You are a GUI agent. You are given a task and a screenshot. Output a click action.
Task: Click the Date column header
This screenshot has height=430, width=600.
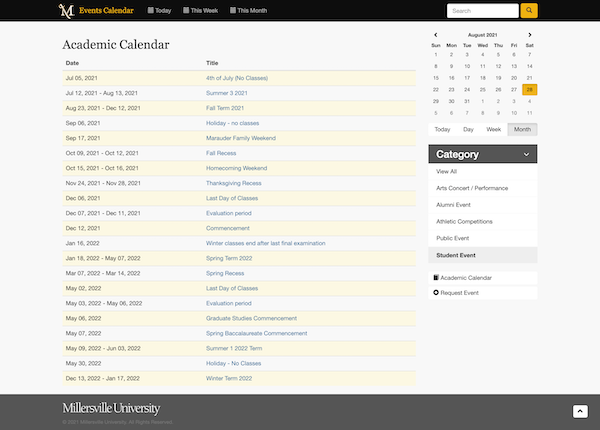coord(72,63)
